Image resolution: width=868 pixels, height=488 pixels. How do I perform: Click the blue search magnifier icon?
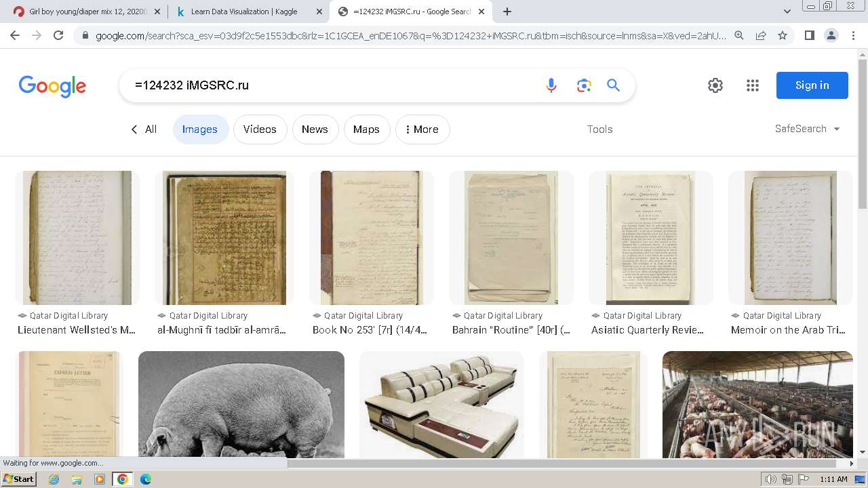pos(614,85)
